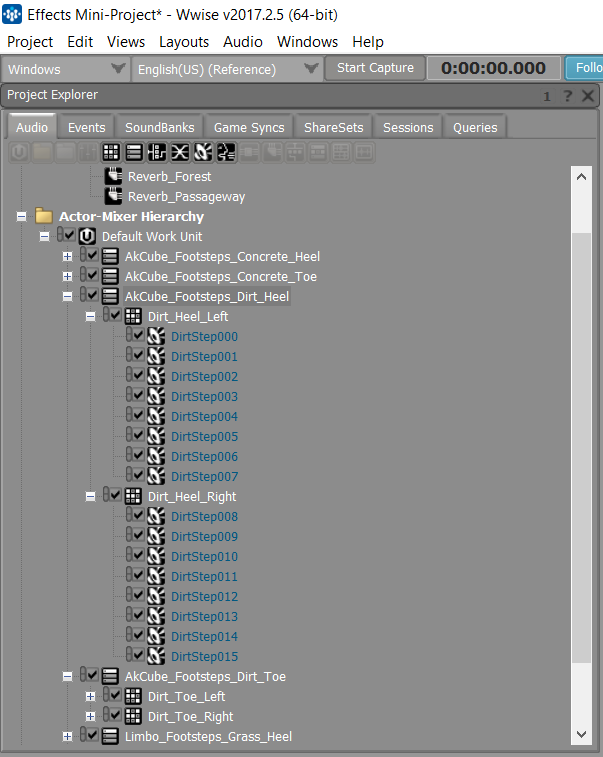The image size is (603, 757).
Task: Click the Sound Voice toolbar icon
Action: pos(226,153)
